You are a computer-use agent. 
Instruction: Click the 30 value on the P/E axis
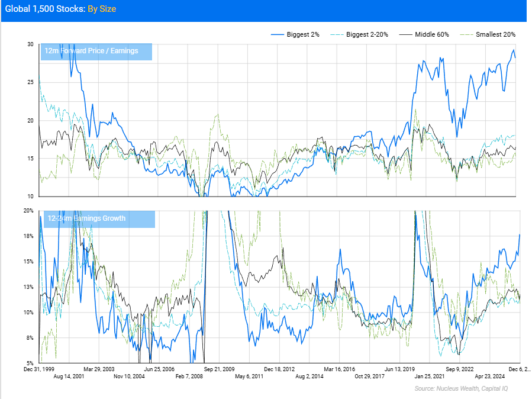click(31, 43)
